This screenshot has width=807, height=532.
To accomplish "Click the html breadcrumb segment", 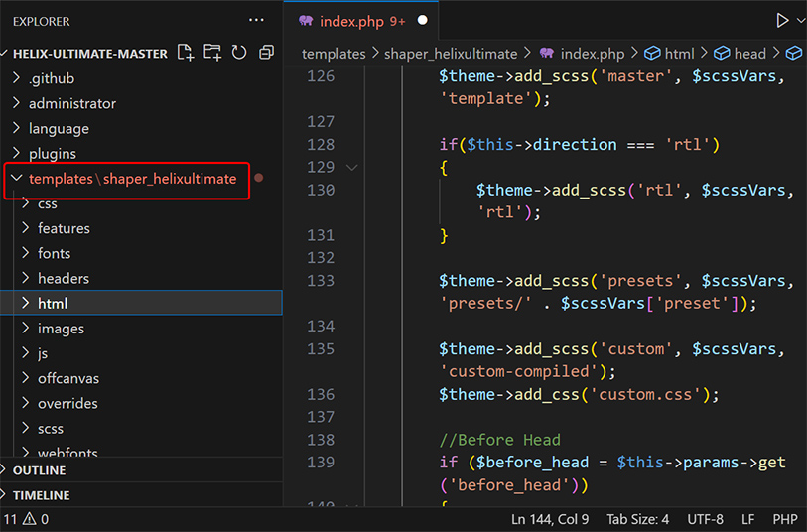I will [679, 54].
